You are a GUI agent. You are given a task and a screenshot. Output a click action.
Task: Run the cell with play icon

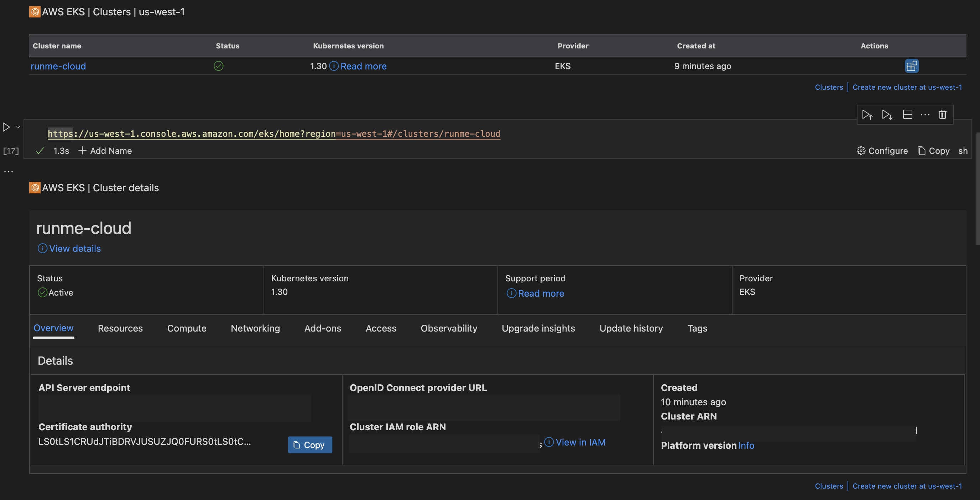[6, 127]
